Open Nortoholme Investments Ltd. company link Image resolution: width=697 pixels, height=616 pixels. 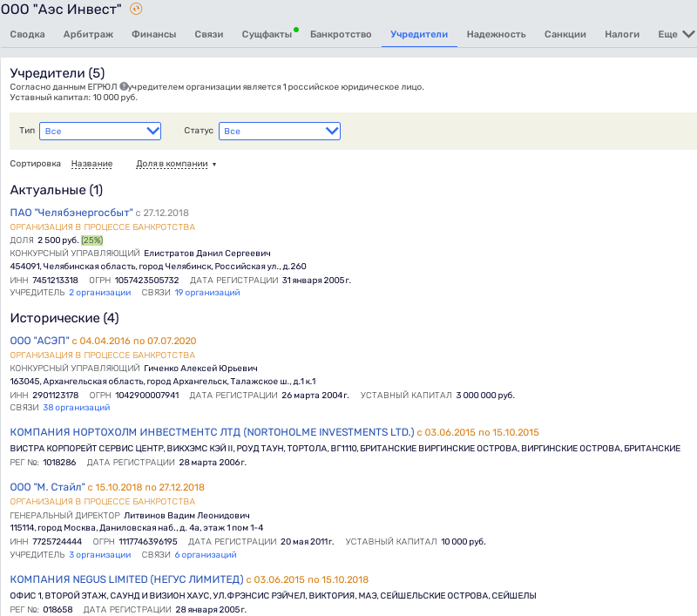pyautogui.click(x=212, y=432)
